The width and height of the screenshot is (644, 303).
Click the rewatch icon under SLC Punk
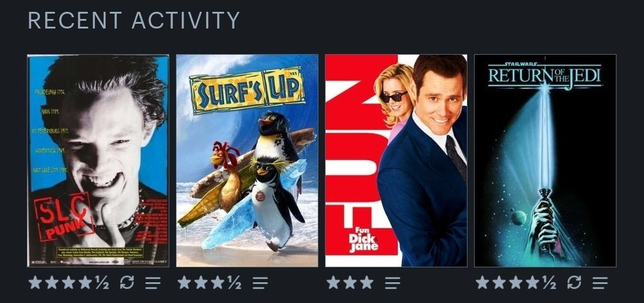pos(127,282)
